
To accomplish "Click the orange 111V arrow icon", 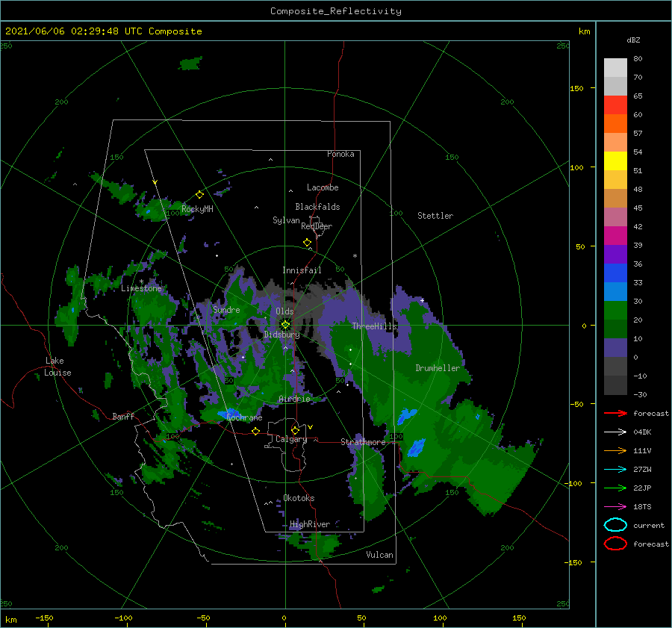I will tap(615, 450).
